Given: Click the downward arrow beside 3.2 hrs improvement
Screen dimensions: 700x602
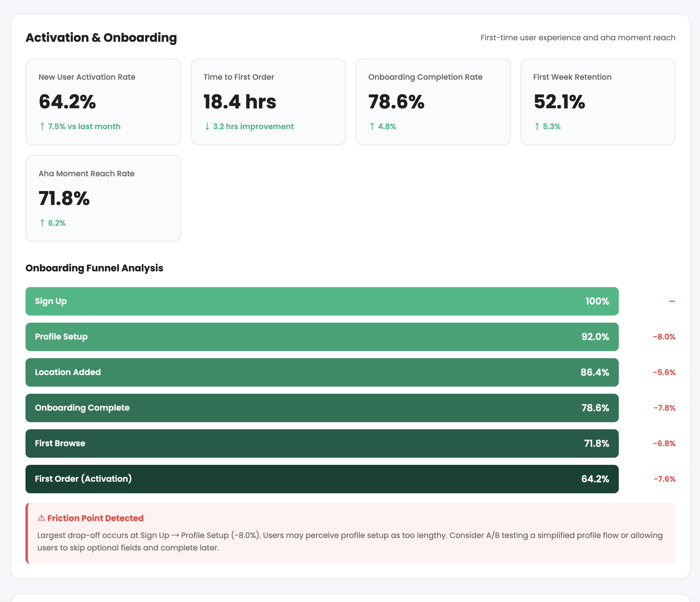Looking at the screenshot, I should click(x=207, y=126).
